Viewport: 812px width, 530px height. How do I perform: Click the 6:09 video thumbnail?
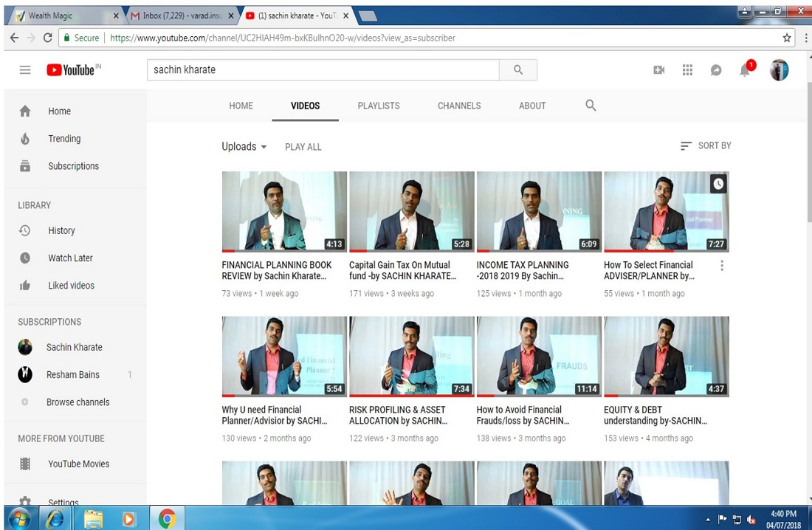tap(539, 211)
